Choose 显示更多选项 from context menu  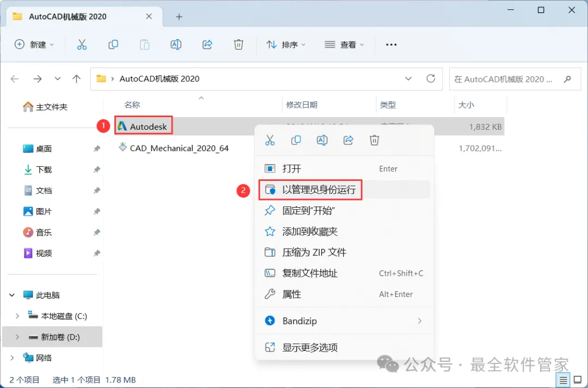tap(344, 348)
